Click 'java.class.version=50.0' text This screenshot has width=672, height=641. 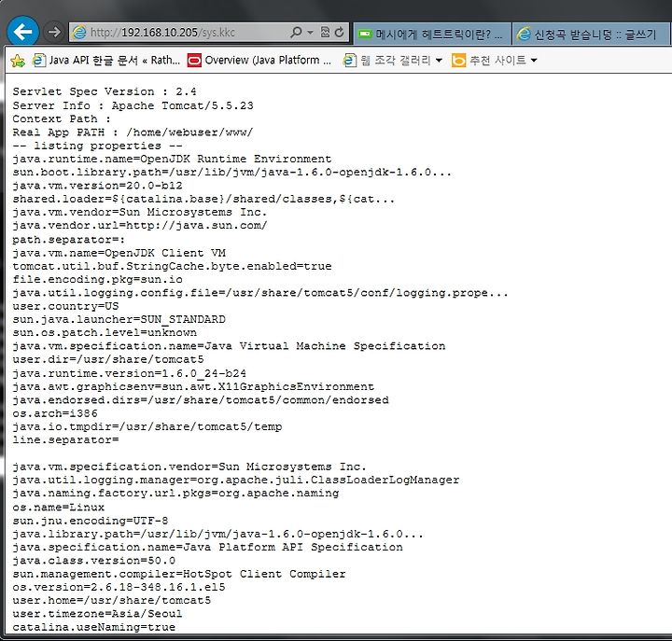click(94, 561)
